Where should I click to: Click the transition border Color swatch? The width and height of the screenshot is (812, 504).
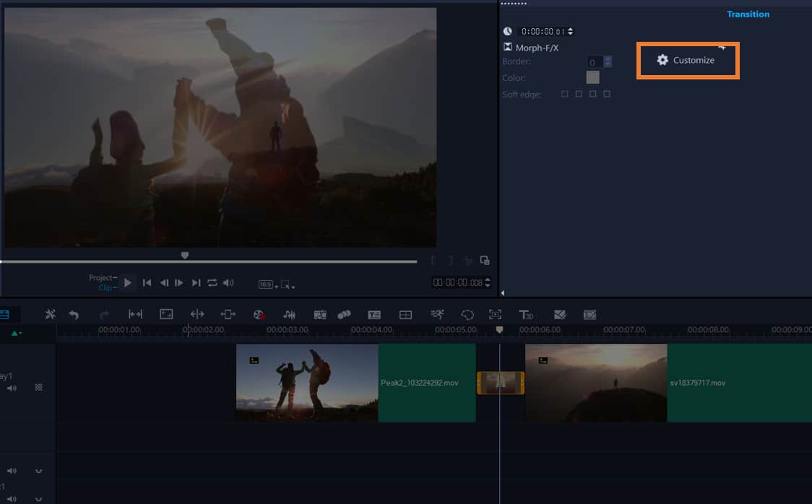point(592,77)
